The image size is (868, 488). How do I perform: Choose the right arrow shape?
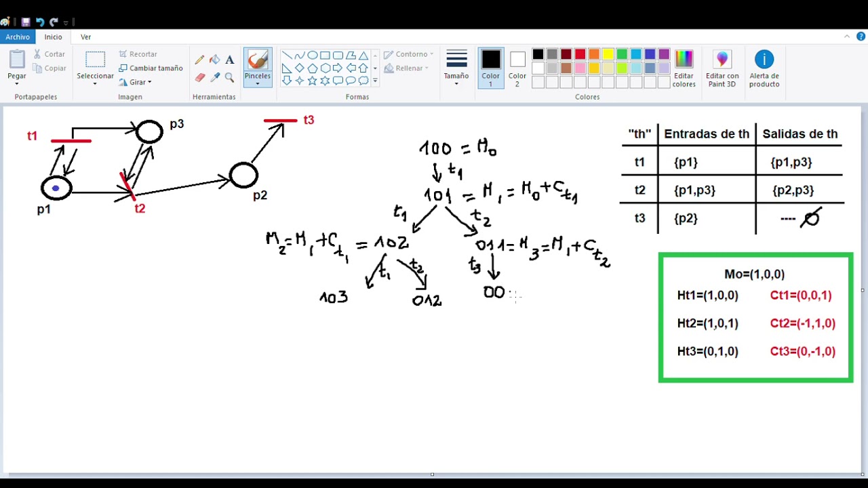338,68
